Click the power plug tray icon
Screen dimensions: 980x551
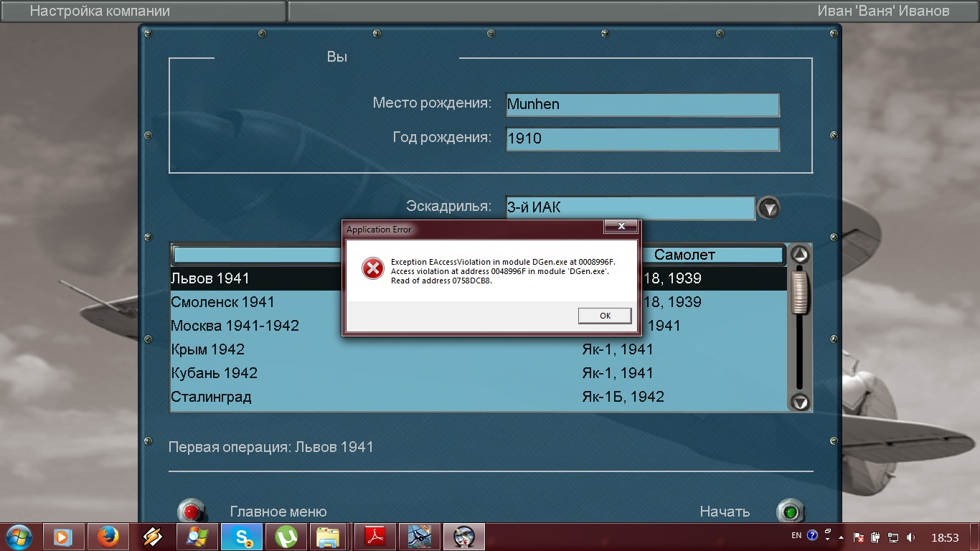pos(875,537)
